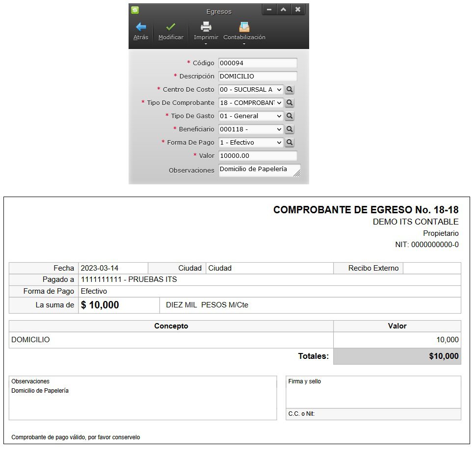The height and width of the screenshot is (453, 476).
Task: Click Domicilio de Papelería in receipt observations
Action: click(40, 391)
